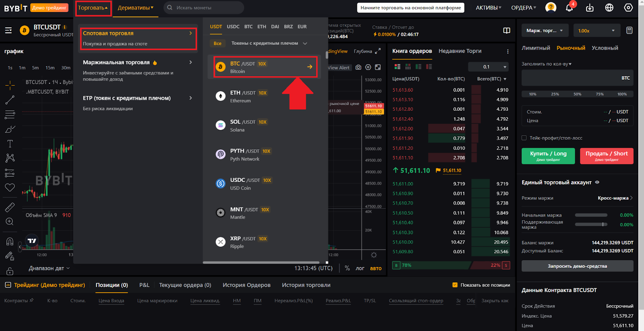Enable the take-profit/stop-loss checkbox
This screenshot has width=644, height=331.
(x=524, y=138)
